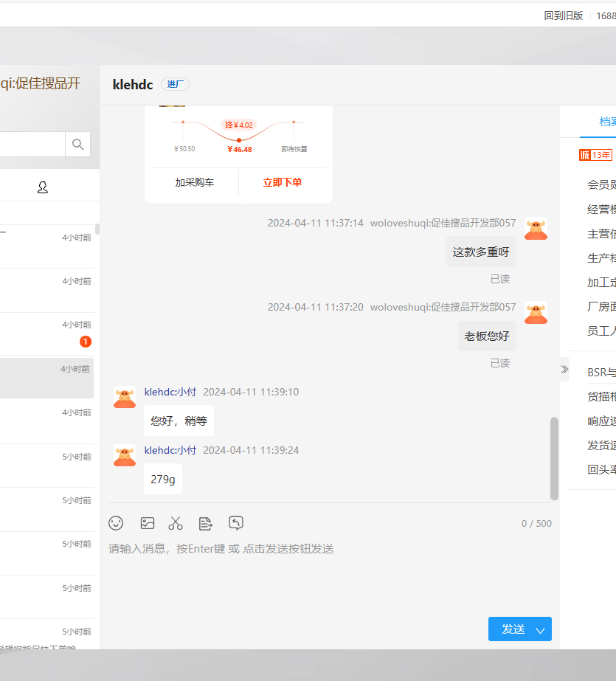Click 立即下单 to order now

tap(283, 182)
